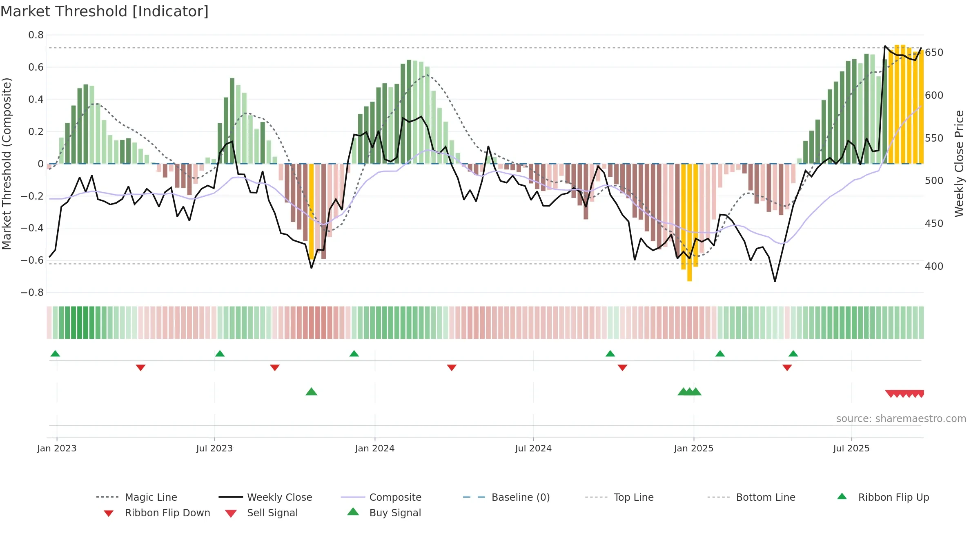Toggle the Ribbon Flip Up legend entry
This screenshot has width=980, height=551.
point(883,497)
